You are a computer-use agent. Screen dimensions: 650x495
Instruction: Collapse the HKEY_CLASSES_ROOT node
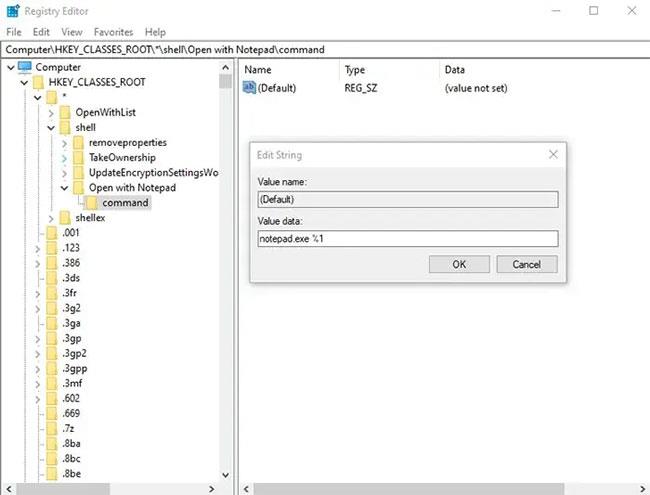pos(24,82)
